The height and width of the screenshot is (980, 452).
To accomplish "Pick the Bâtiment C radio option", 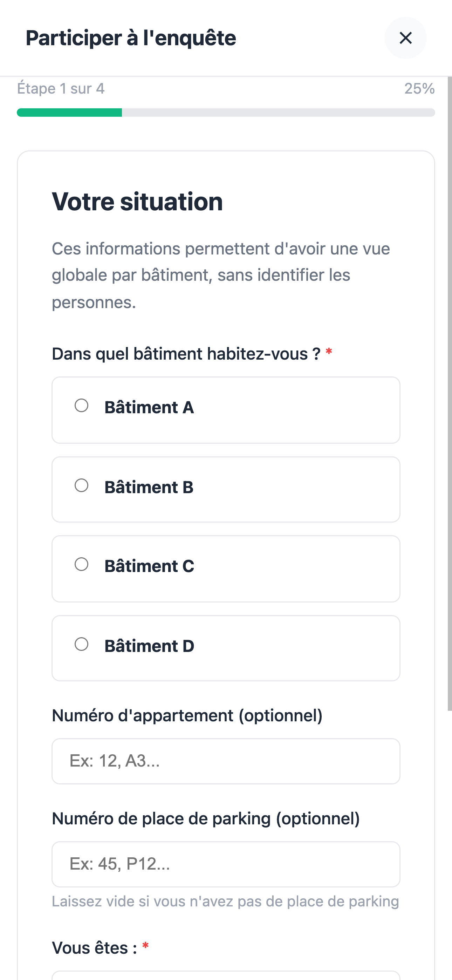I will [81, 564].
